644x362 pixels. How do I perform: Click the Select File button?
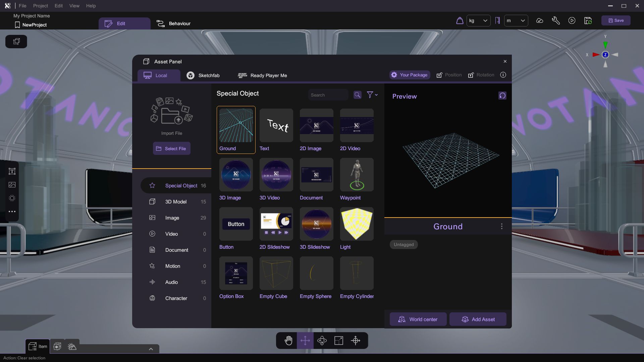[x=171, y=148]
